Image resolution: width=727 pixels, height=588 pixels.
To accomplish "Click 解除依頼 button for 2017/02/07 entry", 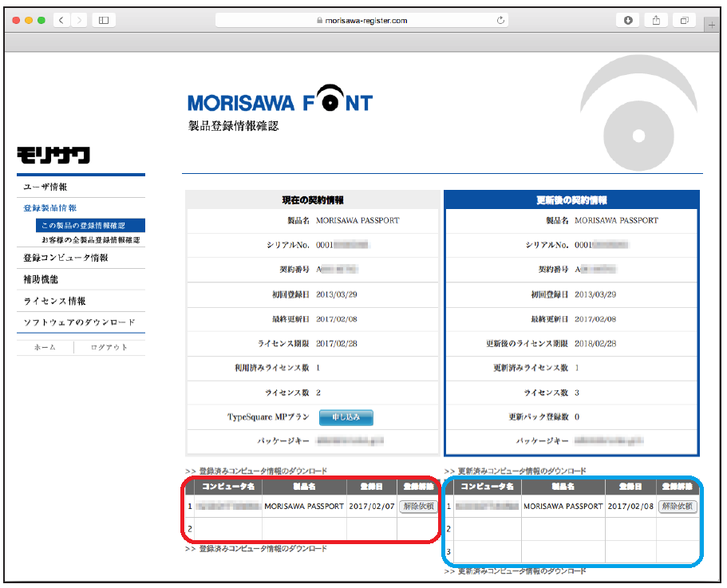I will point(418,506).
